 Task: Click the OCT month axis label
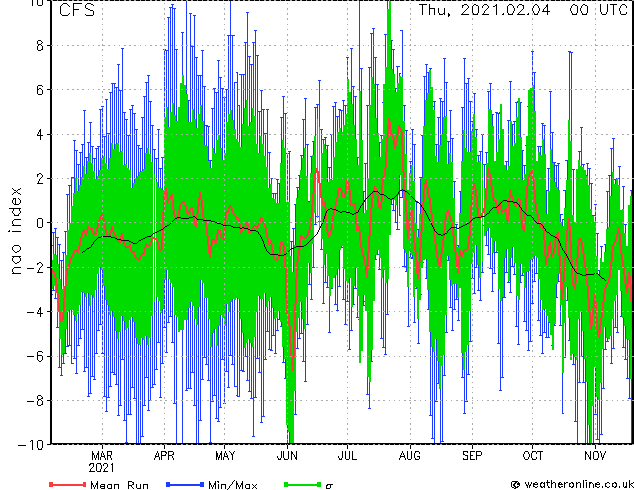[x=533, y=456]
